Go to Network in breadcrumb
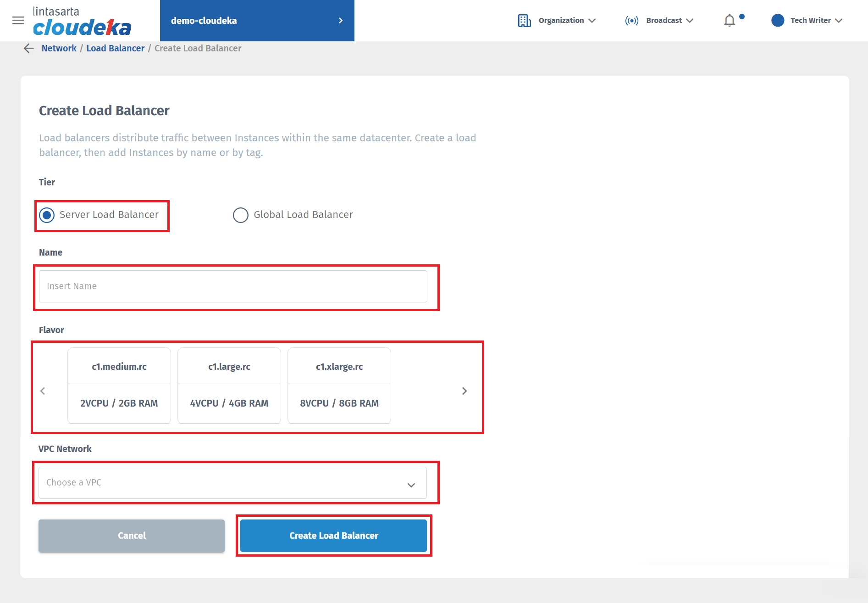The image size is (868, 603). click(59, 49)
